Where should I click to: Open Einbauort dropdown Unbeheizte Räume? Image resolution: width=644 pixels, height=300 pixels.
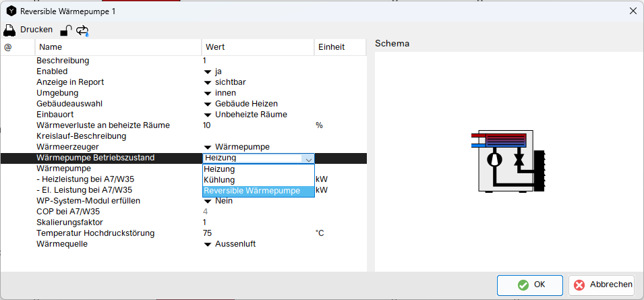coord(208,115)
